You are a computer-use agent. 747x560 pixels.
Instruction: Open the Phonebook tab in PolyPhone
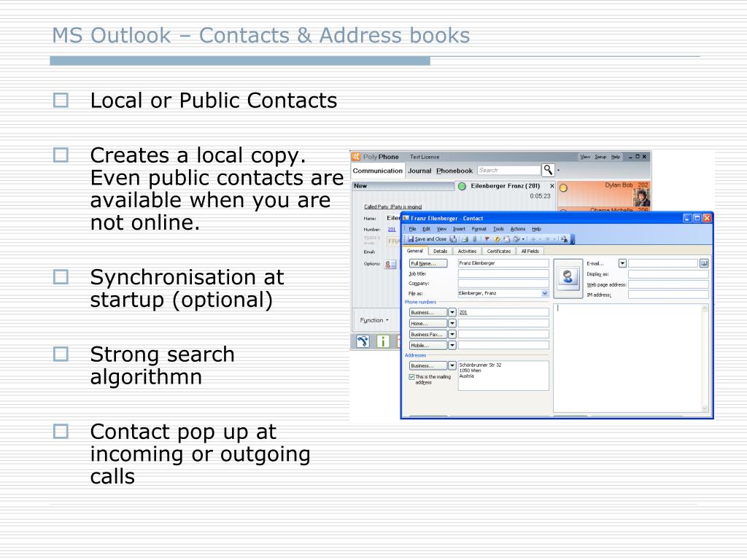coord(454,171)
